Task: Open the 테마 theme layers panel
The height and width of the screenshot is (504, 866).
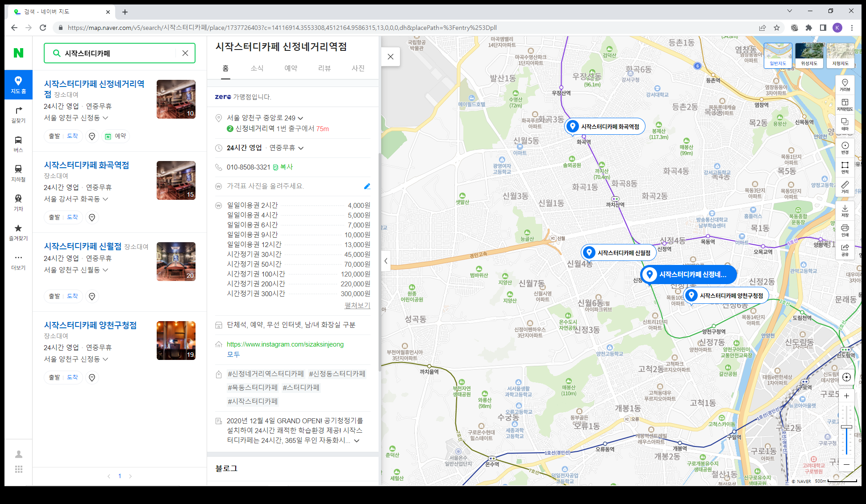Action: click(845, 124)
